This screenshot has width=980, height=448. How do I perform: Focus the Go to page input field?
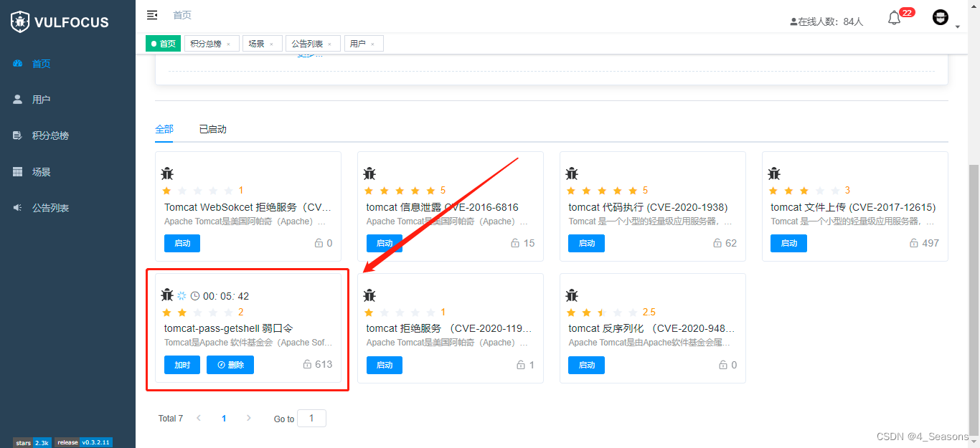pos(311,418)
